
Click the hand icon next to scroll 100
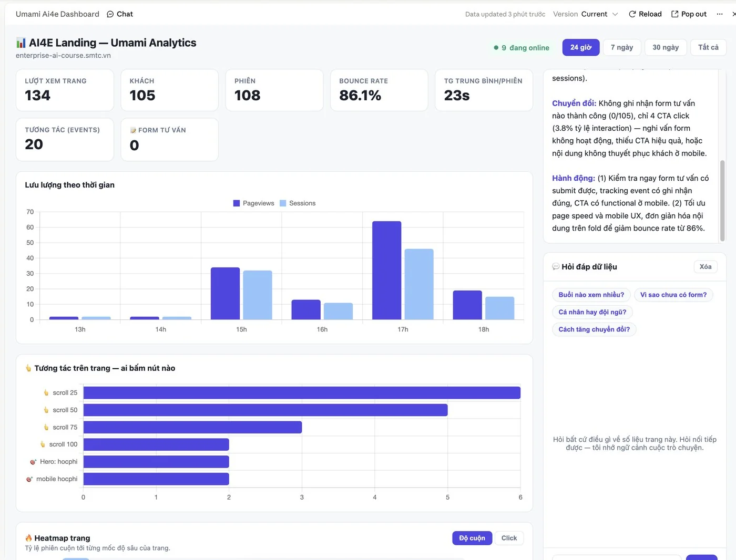[x=43, y=444]
